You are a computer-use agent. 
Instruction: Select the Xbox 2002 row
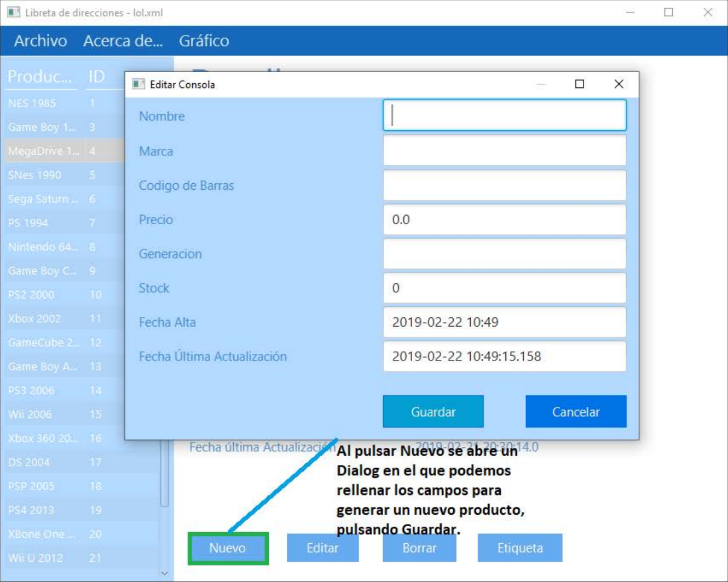[x=65, y=318]
